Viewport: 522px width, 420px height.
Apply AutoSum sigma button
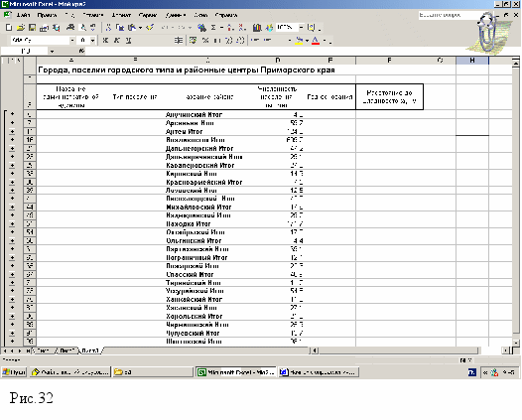click(x=213, y=28)
